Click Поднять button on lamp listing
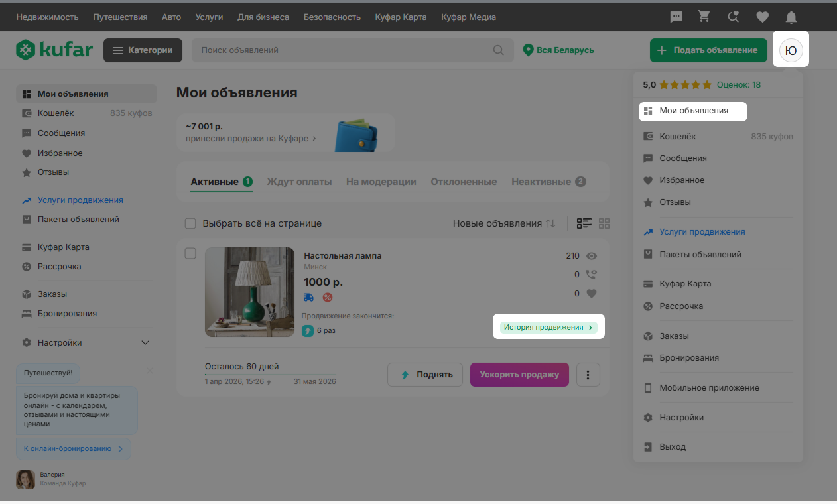 click(424, 375)
